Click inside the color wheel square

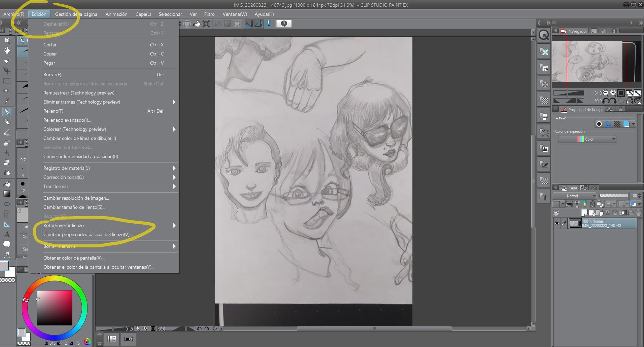(x=55, y=308)
